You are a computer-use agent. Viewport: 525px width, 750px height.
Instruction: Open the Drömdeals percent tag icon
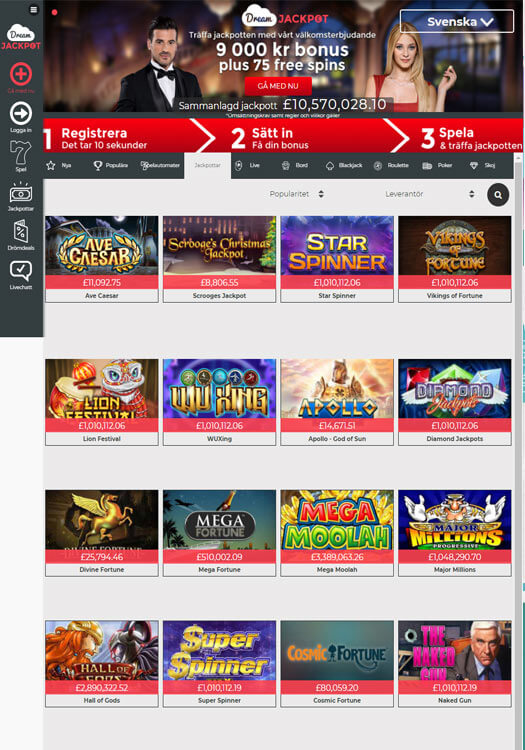[21, 232]
